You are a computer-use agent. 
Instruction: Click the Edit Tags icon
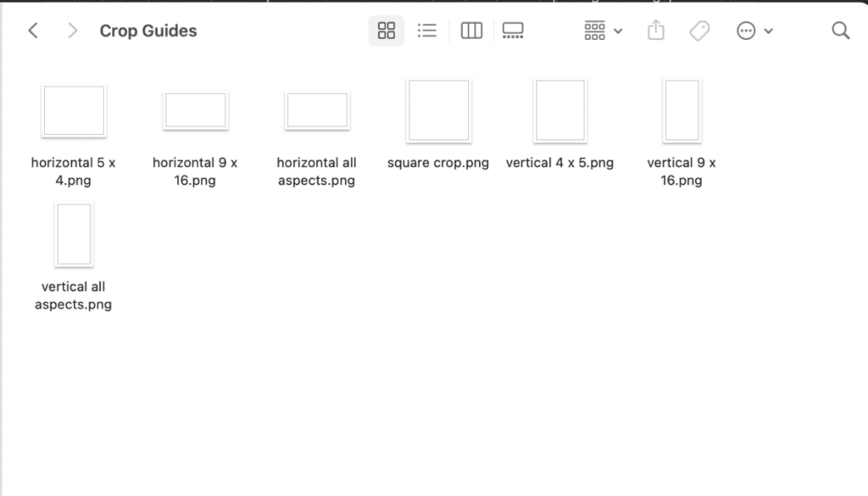pyautogui.click(x=699, y=31)
